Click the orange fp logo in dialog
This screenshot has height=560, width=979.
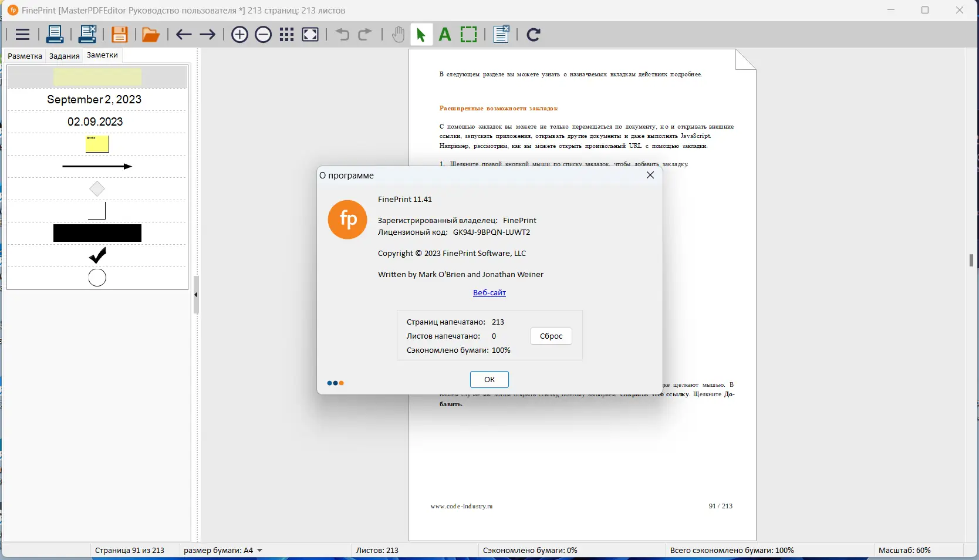[347, 220]
